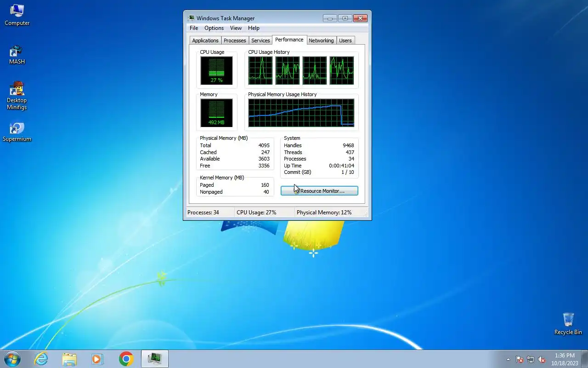Click the Nonpaged kernel memory value 40
Image resolution: width=588 pixels, height=368 pixels.
(266, 192)
